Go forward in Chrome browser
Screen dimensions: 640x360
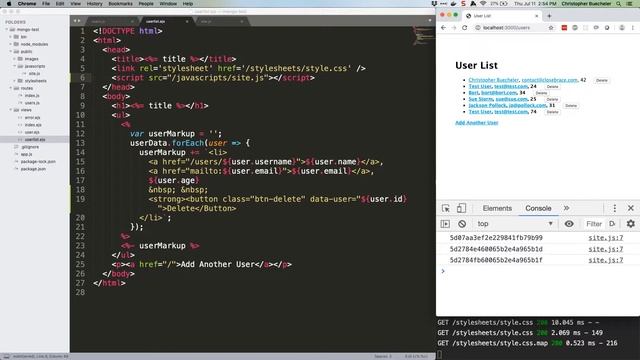click(454, 28)
